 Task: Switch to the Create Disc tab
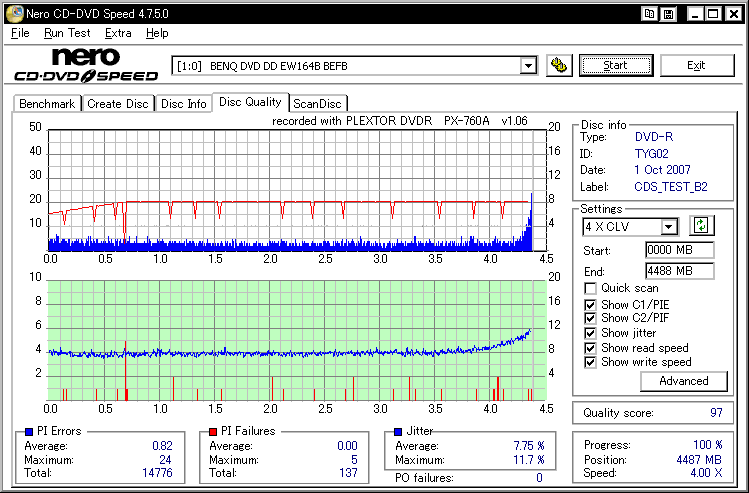tap(118, 104)
